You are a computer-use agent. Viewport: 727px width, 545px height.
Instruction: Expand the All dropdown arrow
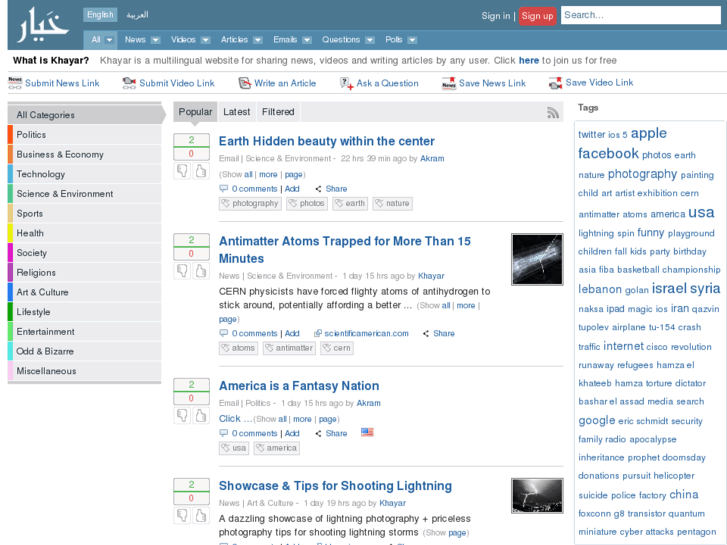109,40
